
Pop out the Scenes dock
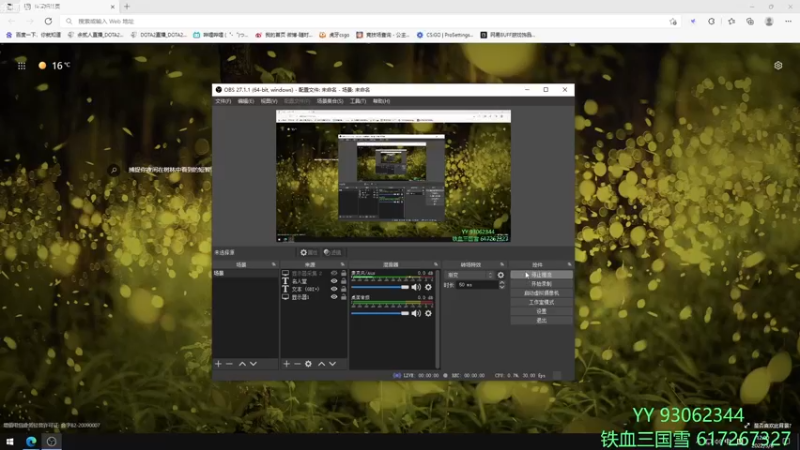274,264
